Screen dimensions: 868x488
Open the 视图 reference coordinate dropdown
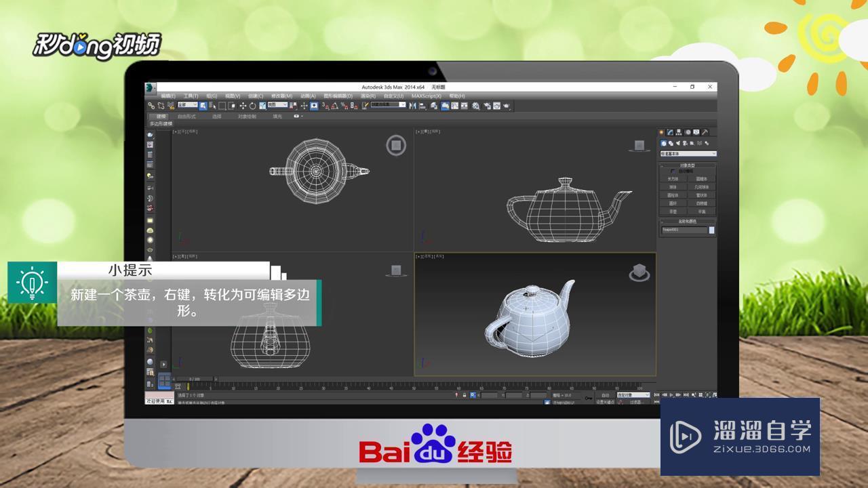coord(277,105)
